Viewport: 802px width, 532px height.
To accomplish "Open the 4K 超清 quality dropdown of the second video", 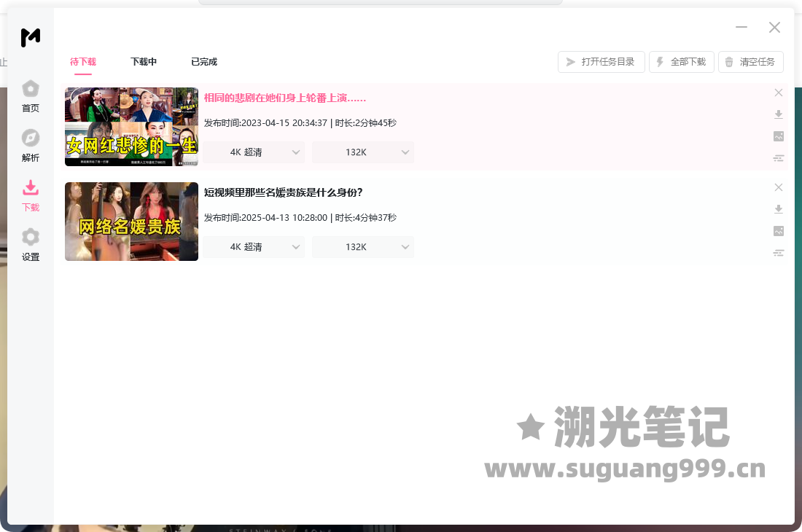I will pos(254,247).
